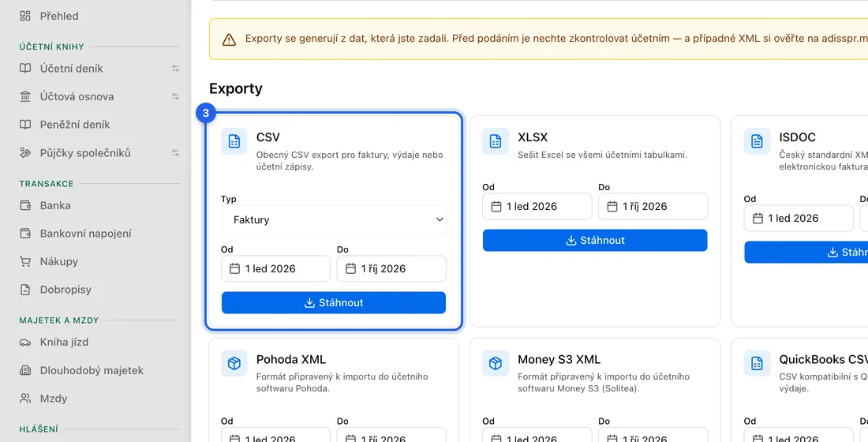The width and height of the screenshot is (868, 442).
Task: Open the Typ dropdown showing Faktury
Action: coord(334,220)
